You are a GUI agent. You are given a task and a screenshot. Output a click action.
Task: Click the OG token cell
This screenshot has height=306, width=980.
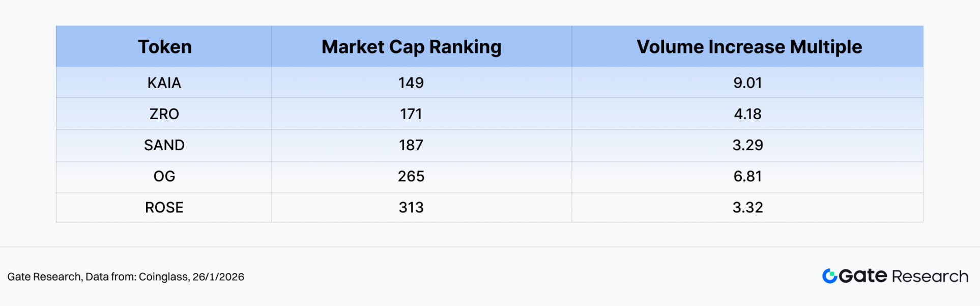[x=164, y=176]
